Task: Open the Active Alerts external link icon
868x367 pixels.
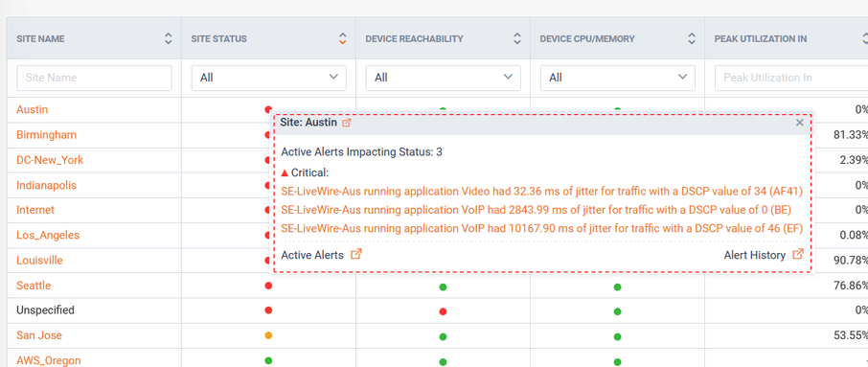Action: (x=357, y=255)
